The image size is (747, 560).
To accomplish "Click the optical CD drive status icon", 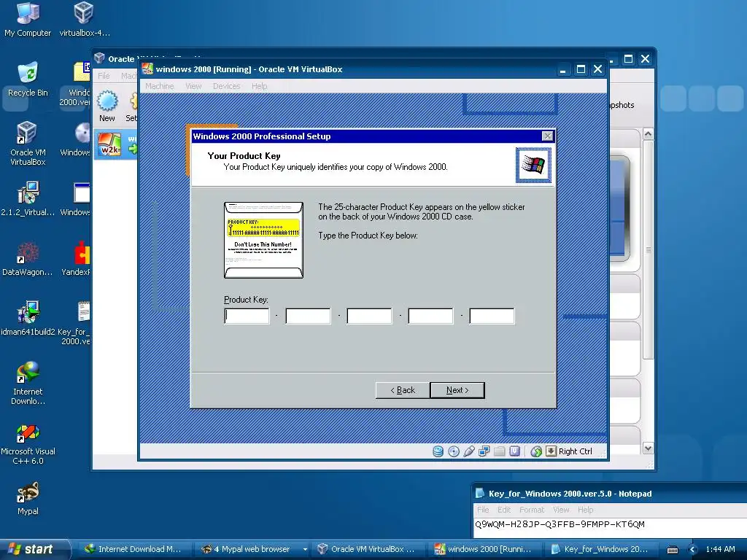I will click(454, 451).
